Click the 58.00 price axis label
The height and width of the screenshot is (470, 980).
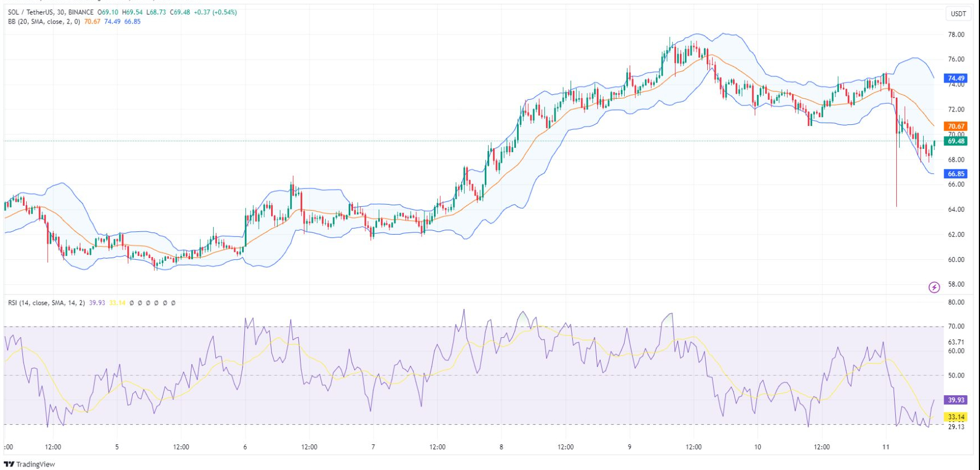956,284
